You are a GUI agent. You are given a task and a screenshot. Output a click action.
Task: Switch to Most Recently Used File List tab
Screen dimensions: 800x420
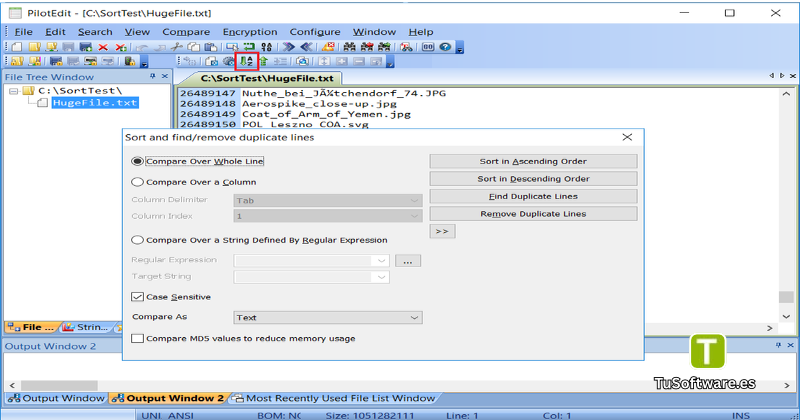click(x=333, y=398)
